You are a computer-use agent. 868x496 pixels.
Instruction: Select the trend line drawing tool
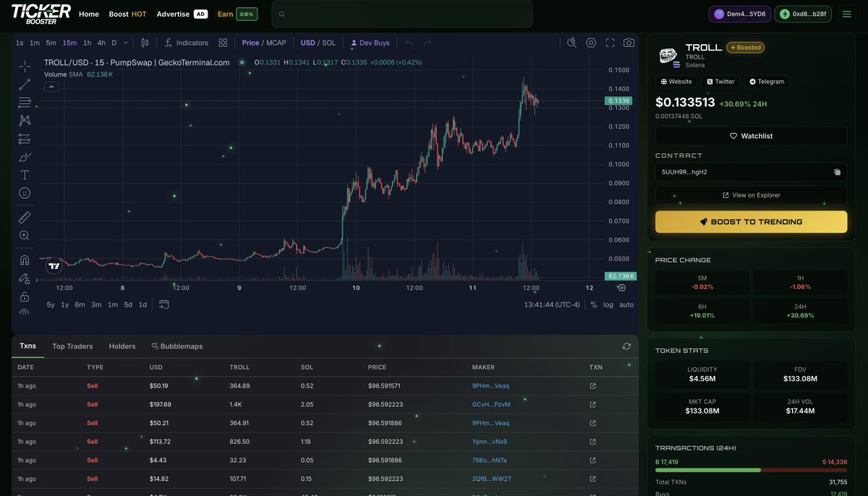pos(25,85)
